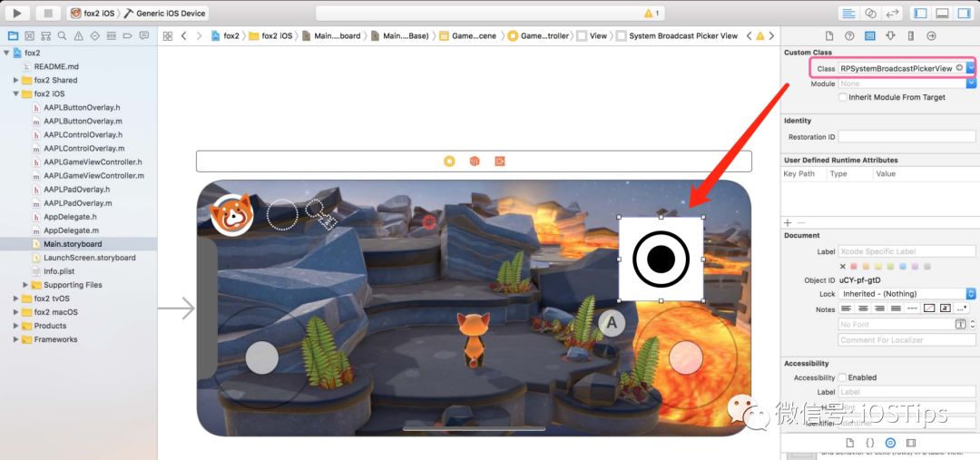Open the File Template library
Image resolution: width=980 pixels, height=460 pixels.
[849, 443]
